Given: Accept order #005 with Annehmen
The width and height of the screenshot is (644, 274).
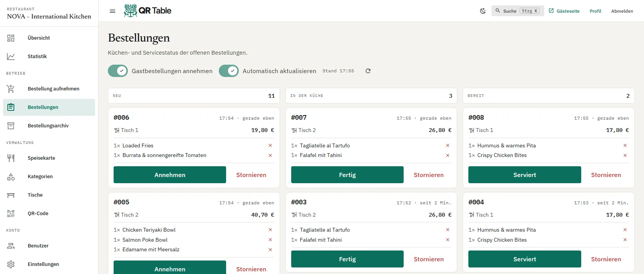Looking at the screenshot, I should [x=170, y=267].
